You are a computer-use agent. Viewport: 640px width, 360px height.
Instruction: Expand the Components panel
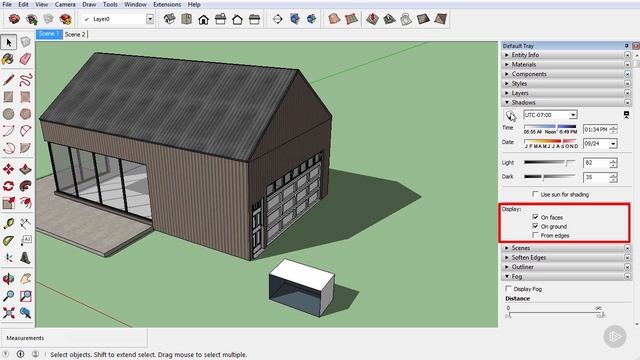[x=507, y=74]
